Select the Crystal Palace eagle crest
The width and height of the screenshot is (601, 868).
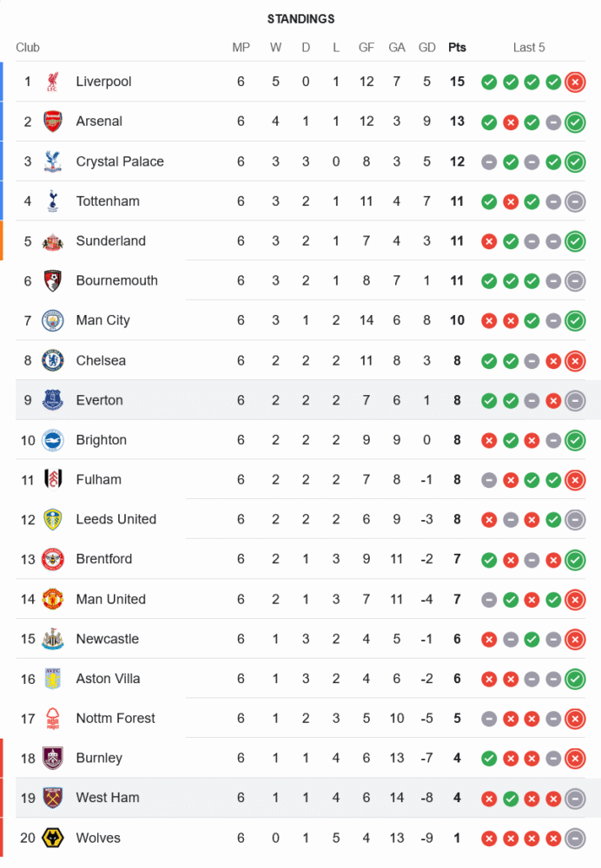(x=53, y=161)
